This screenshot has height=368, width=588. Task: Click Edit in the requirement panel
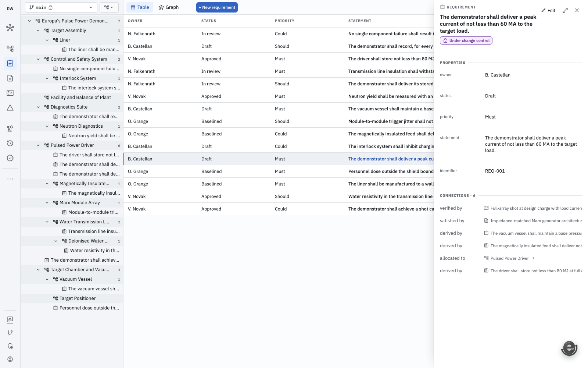[x=548, y=11]
